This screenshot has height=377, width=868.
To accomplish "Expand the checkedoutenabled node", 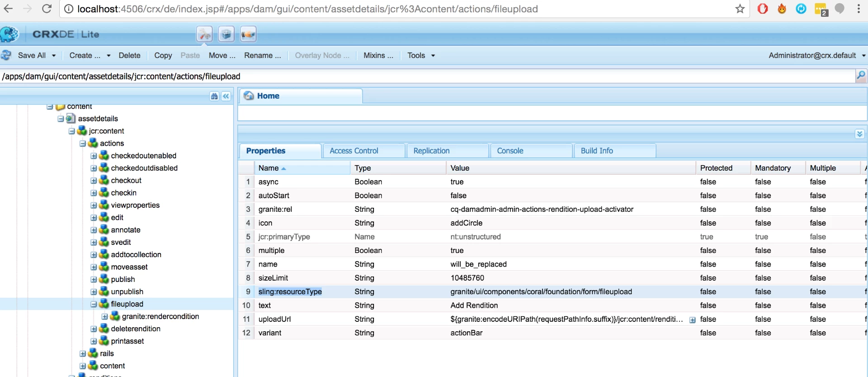I will pos(94,156).
